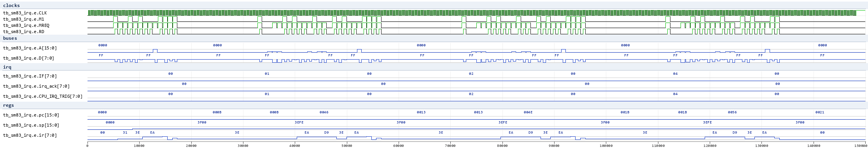Select the 110000 time marker
This screenshot has width=868, height=150.
pyautogui.click(x=658, y=146)
